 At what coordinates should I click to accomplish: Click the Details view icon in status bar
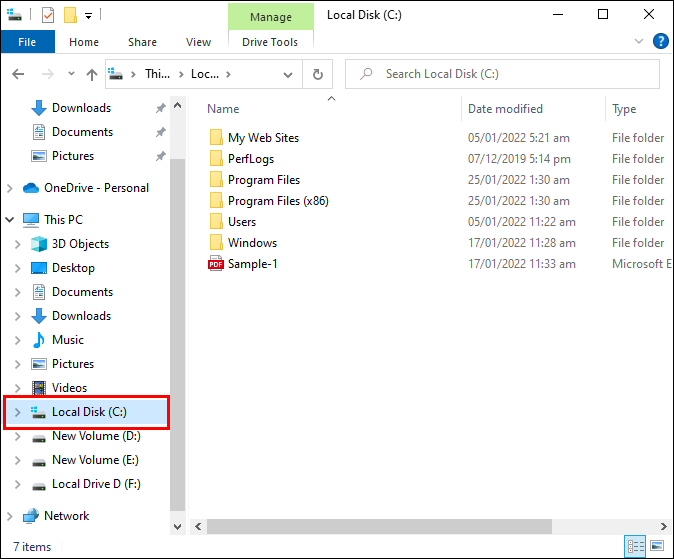pos(635,547)
